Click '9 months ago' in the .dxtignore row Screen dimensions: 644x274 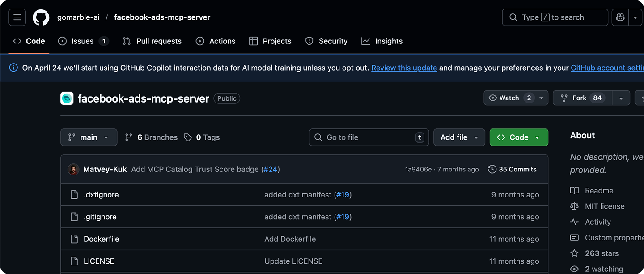(515, 195)
